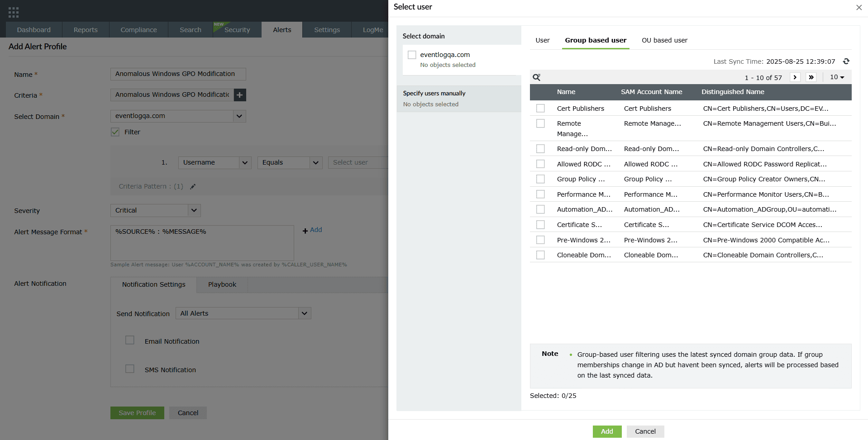The width and height of the screenshot is (868, 440).
Task: Switch to the OU based user tab
Action: tap(664, 40)
